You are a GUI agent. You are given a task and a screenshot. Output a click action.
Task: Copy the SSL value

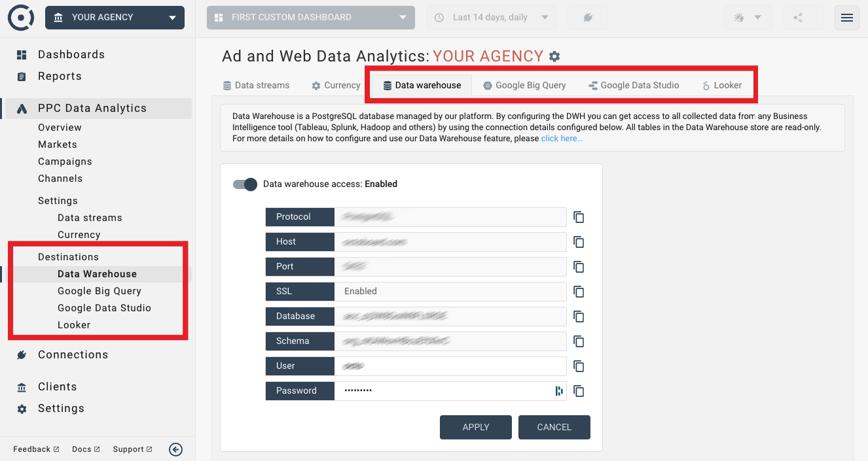coord(579,292)
